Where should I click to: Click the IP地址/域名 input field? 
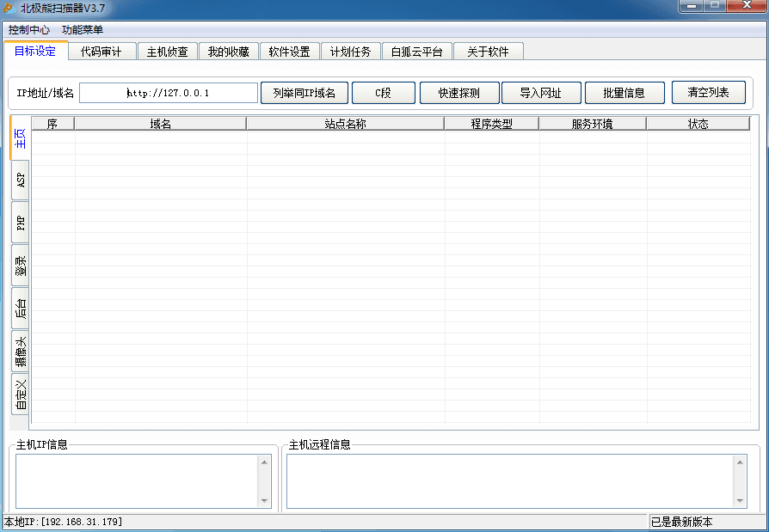point(169,93)
